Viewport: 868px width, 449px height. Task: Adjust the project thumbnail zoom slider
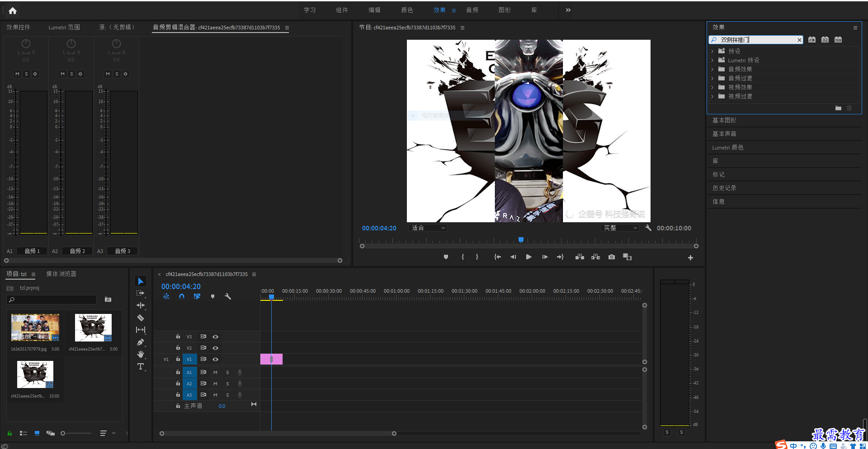tap(63, 433)
